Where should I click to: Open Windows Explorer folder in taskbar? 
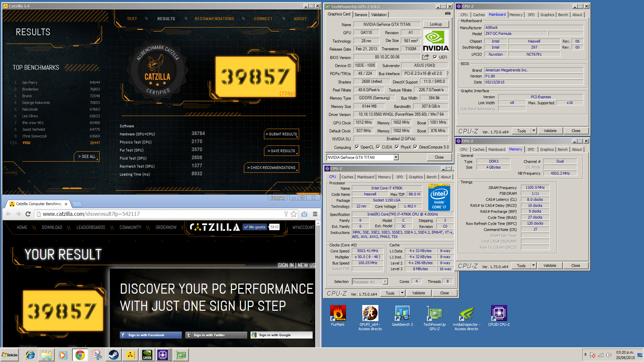pyautogui.click(x=47, y=355)
